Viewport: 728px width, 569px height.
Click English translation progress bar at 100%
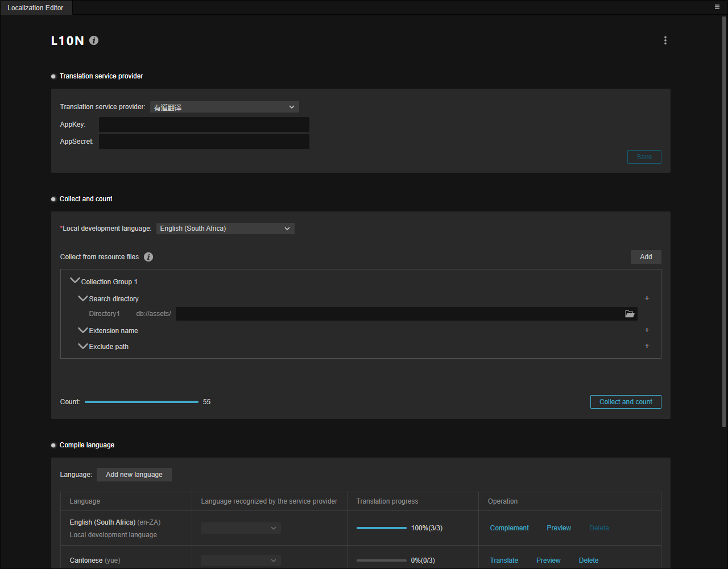[x=382, y=528]
